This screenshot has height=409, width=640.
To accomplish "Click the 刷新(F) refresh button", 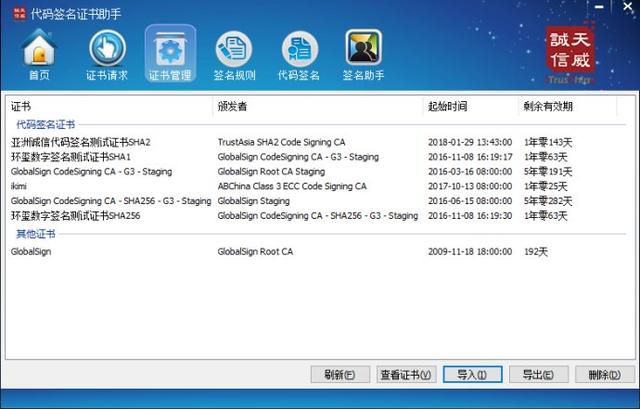I will coord(340,374).
